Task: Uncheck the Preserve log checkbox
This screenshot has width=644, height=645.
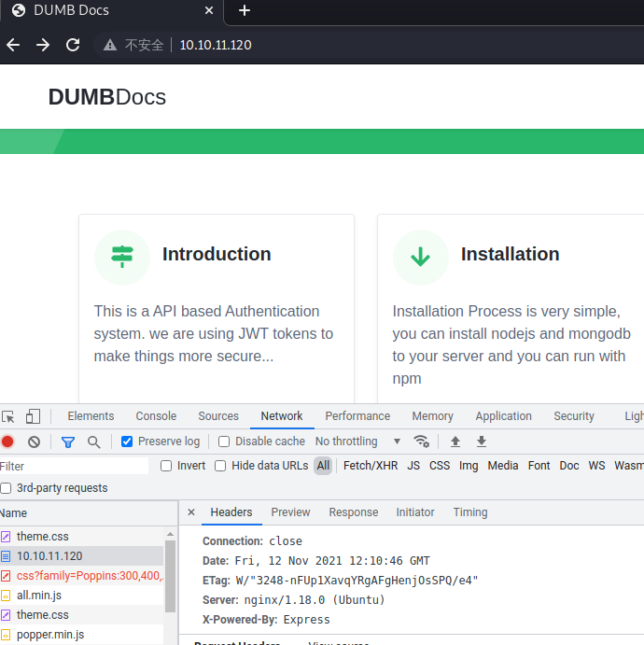Action: point(127,442)
